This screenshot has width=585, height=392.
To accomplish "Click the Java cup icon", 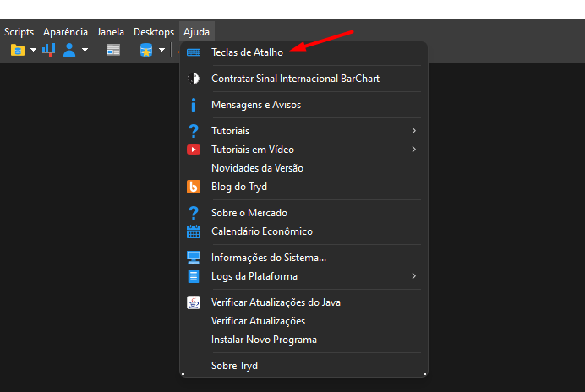I will [194, 302].
